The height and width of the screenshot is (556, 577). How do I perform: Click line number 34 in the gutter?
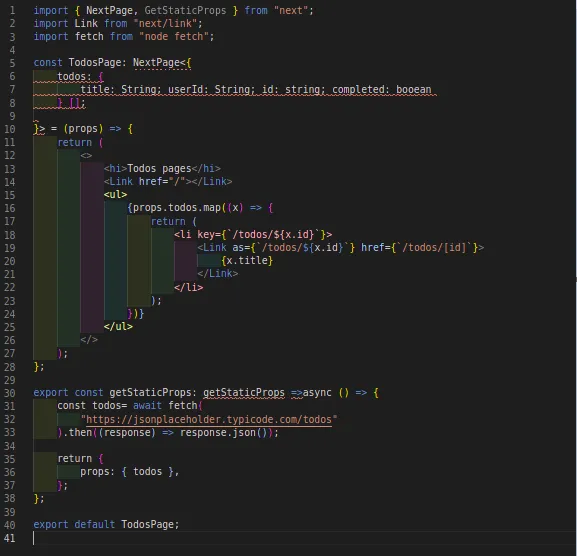[x=10, y=446]
